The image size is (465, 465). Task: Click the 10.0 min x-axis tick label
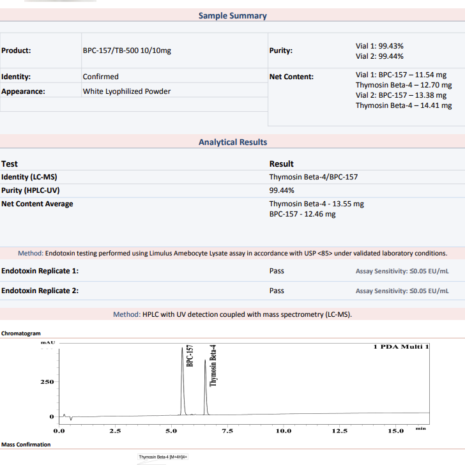(x=283, y=431)
